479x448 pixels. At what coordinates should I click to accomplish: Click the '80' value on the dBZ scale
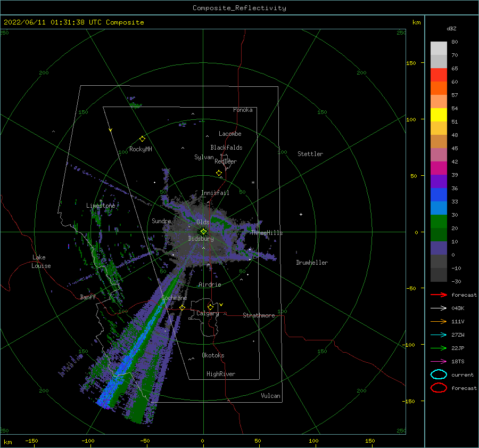[455, 42]
